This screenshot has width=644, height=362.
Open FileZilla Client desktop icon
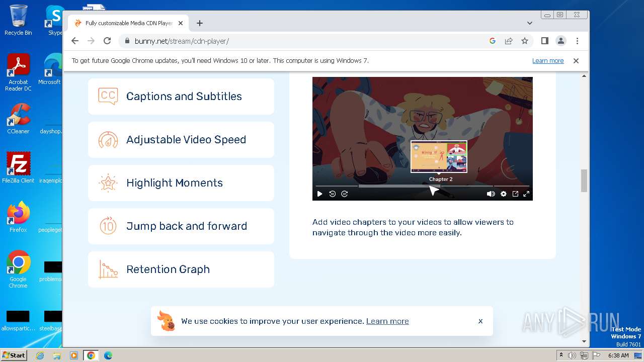tap(18, 168)
